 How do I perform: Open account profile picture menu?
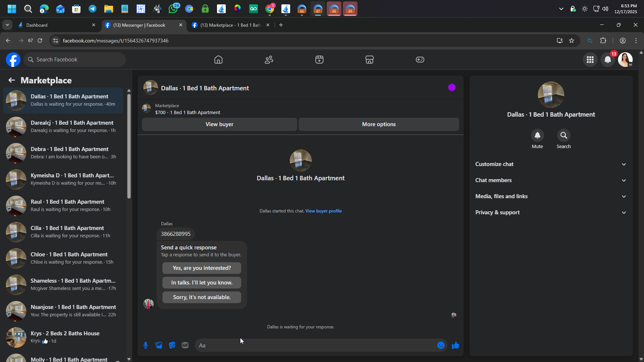tap(625, 60)
